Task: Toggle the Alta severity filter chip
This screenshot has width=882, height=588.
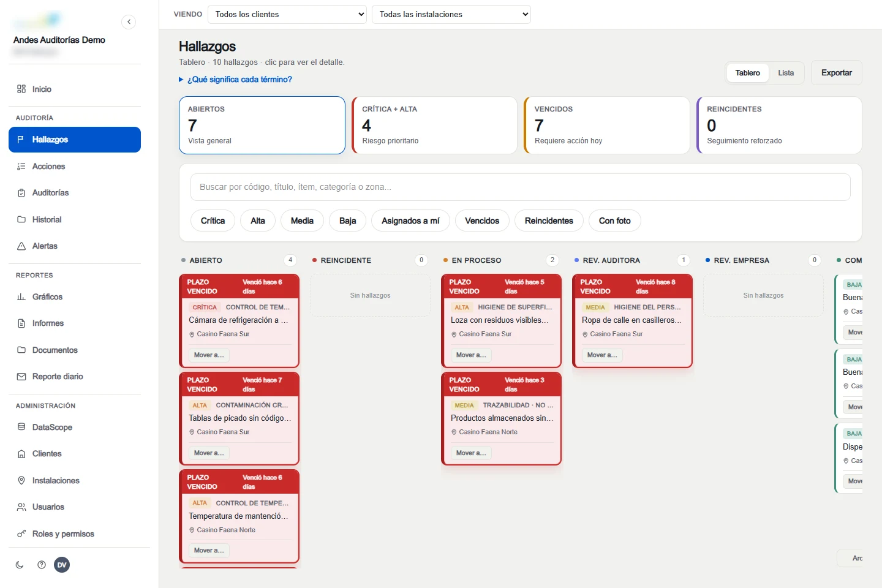Action: [x=258, y=221]
